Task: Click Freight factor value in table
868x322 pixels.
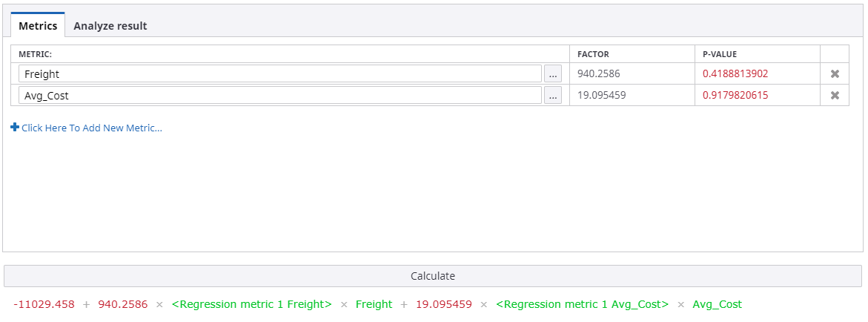Action: [x=599, y=74]
